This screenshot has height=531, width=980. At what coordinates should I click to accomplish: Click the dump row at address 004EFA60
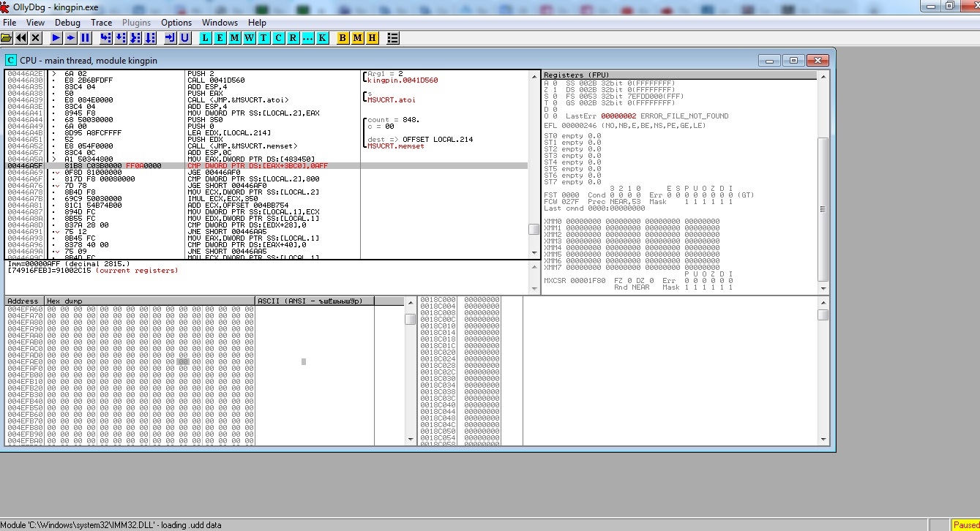click(130, 309)
